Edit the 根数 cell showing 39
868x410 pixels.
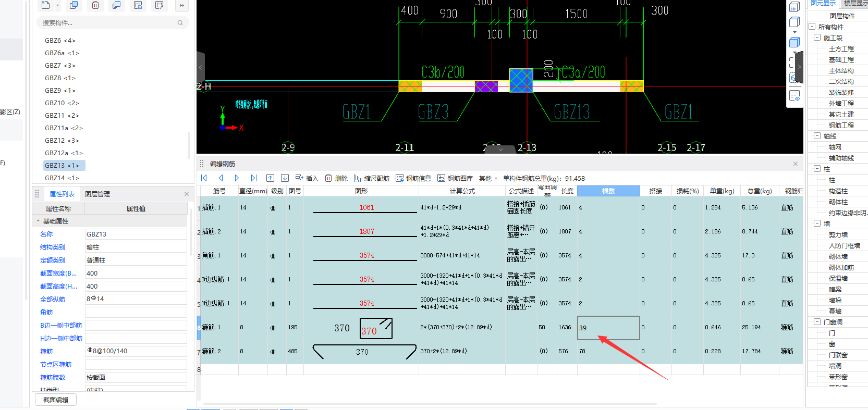tap(608, 328)
